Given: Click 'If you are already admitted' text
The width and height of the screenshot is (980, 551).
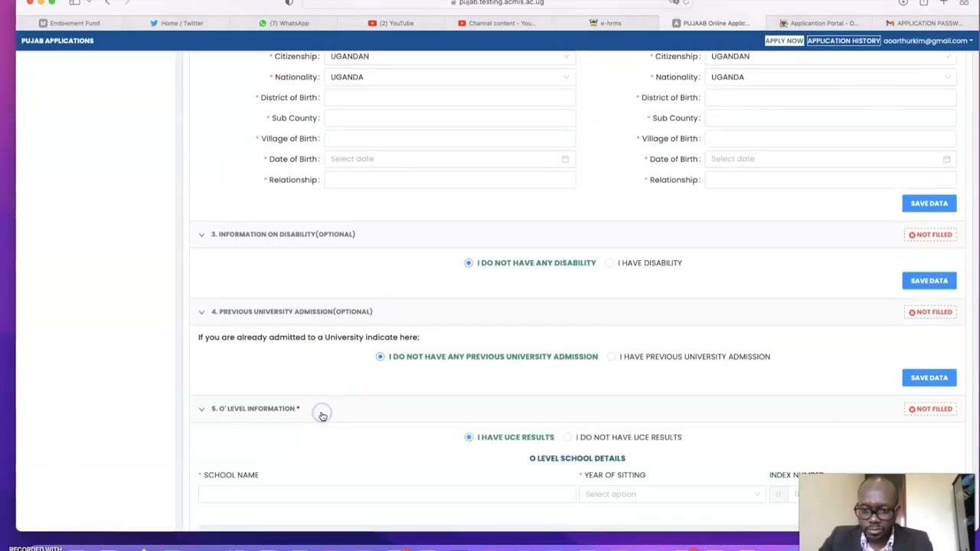Looking at the screenshot, I should (x=309, y=337).
